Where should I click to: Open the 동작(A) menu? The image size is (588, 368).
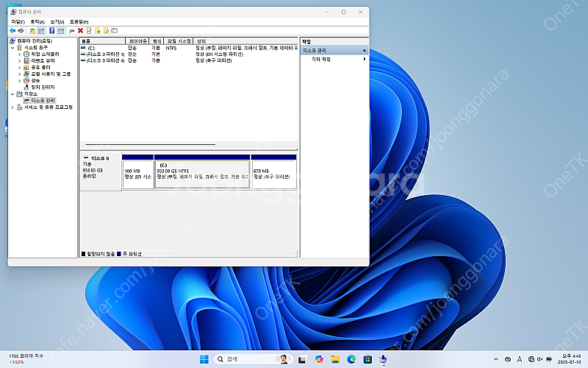click(37, 22)
